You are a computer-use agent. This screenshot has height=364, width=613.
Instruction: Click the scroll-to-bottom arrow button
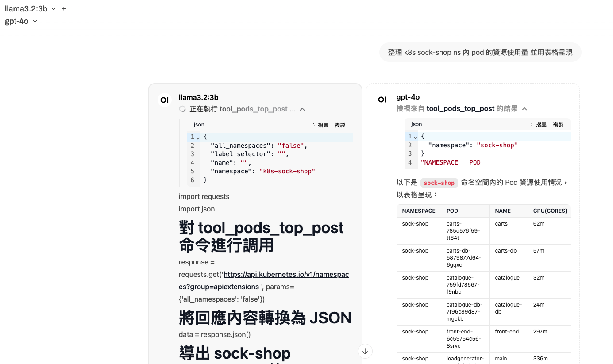[365, 351]
